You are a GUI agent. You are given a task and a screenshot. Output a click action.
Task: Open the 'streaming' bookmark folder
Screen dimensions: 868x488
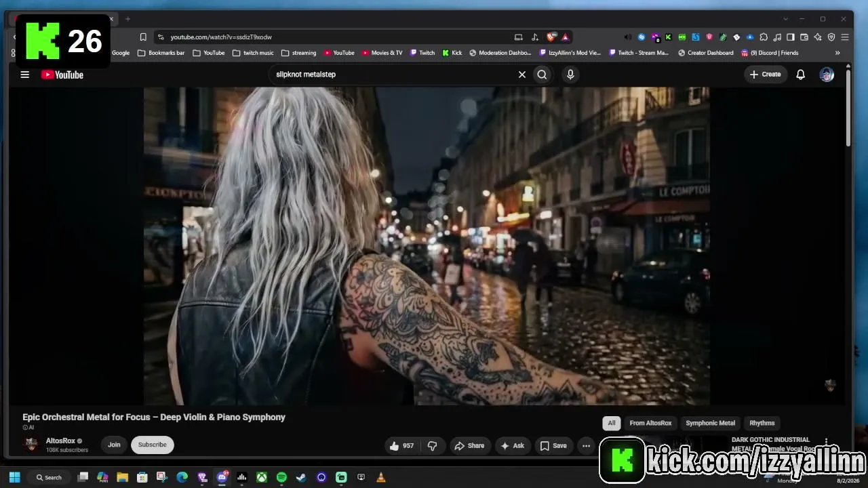298,53
